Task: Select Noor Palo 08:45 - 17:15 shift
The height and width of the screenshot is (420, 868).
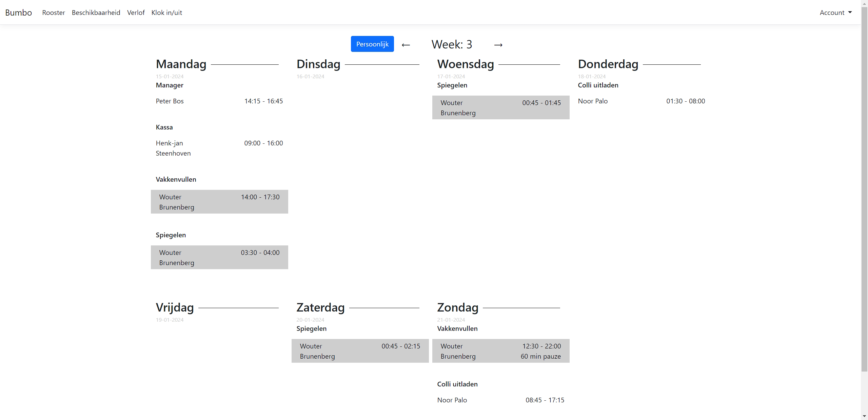Action: tap(501, 400)
